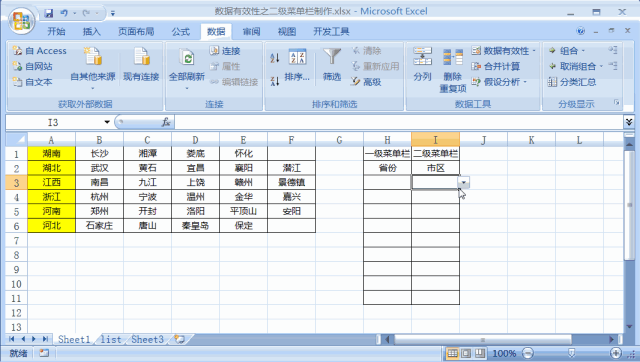640x362 pixels.
Task: Switch to the list sheet tab
Action: pyautogui.click(x=111, y=339)
